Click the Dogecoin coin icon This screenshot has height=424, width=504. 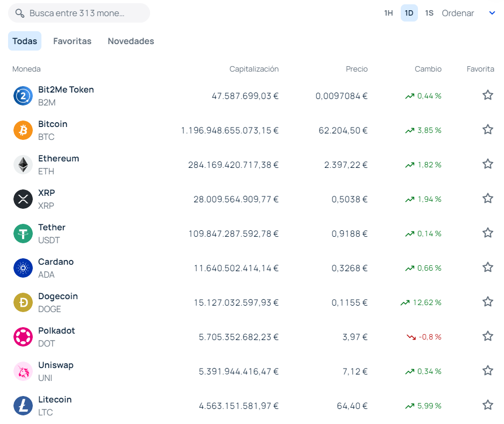[23, 302]
